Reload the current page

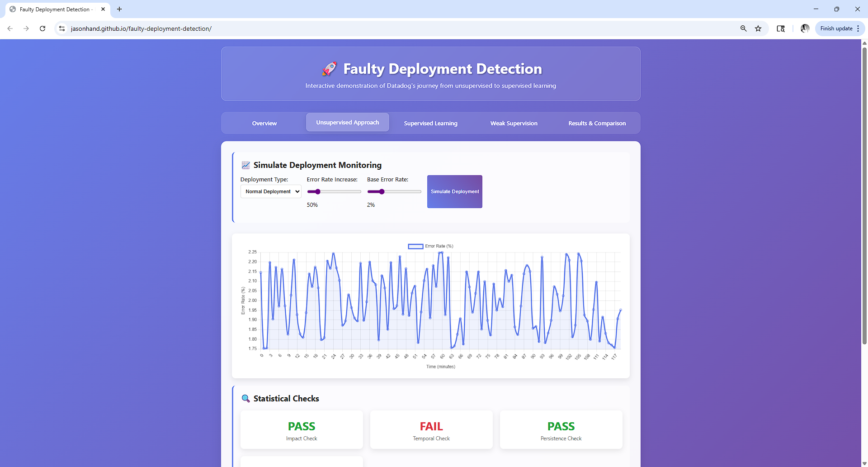pyautogui.click(x=42, y=29)
